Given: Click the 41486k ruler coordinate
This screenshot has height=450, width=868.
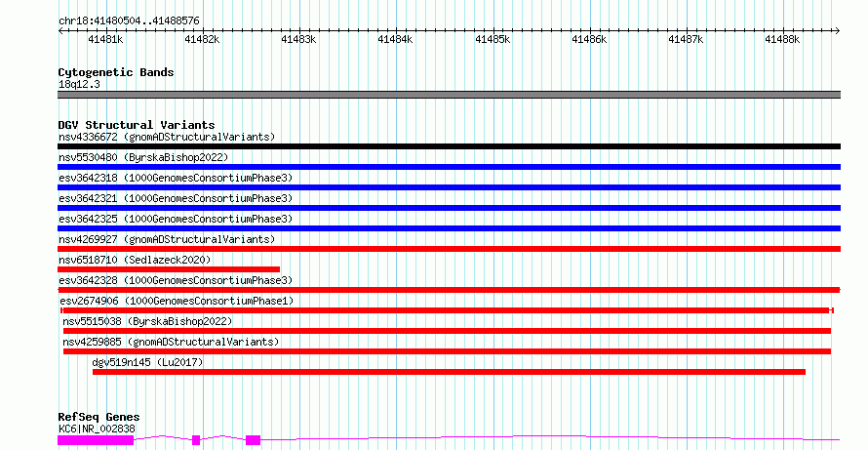Looking at the screenshot, I should pyautogui.click(x=589, y=40).
